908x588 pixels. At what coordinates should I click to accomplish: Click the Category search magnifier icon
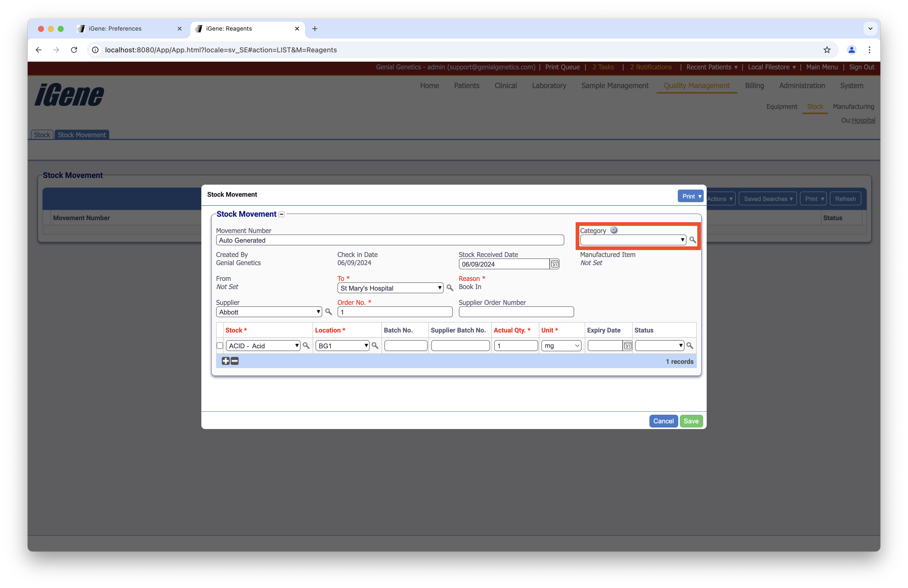coord(692,240)
